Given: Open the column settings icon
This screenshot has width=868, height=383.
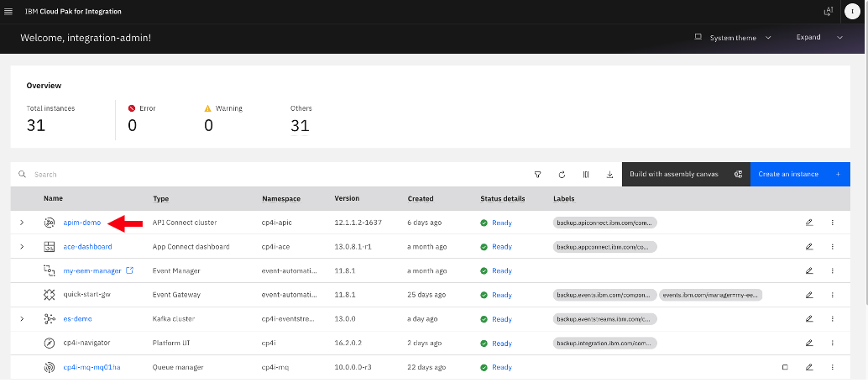Looking at the screenshot, I should point(586,175).
